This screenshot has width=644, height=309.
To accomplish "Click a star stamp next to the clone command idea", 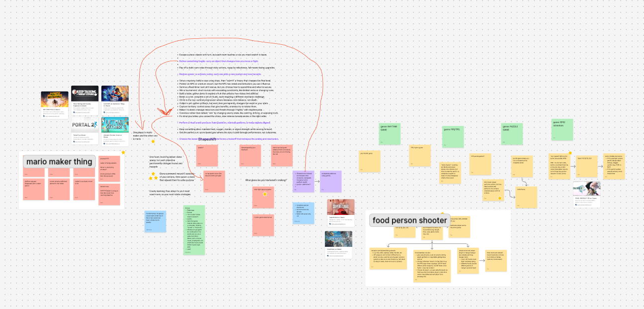I will (x=153, y=173).
